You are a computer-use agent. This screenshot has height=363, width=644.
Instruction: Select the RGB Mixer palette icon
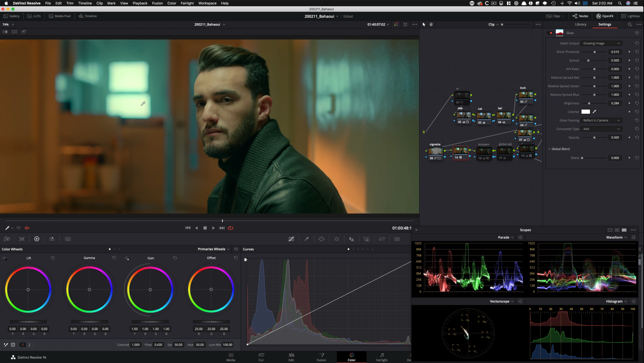52,239
